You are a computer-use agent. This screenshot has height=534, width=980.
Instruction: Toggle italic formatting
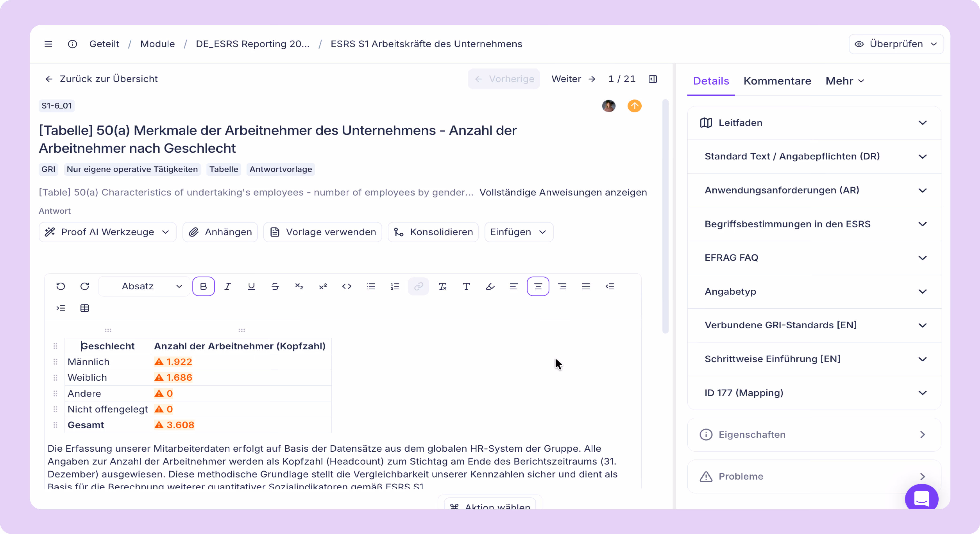(227, 286)
